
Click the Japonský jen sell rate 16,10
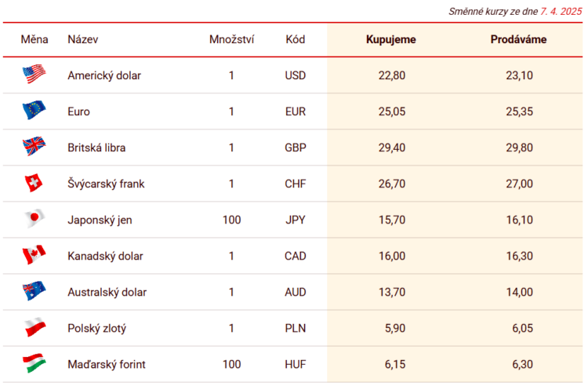[x=519, y=220]
